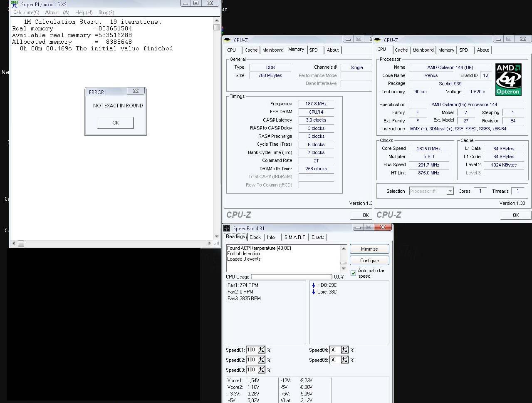Click the CPU Usage progress bar
Image resolution: width=532 pixels, height=403 pixels.
292,276
